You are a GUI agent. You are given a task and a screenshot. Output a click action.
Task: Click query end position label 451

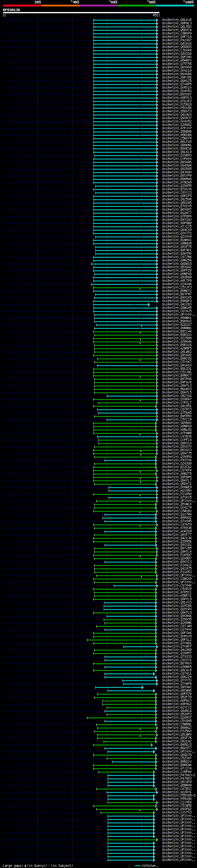(155, 15)
